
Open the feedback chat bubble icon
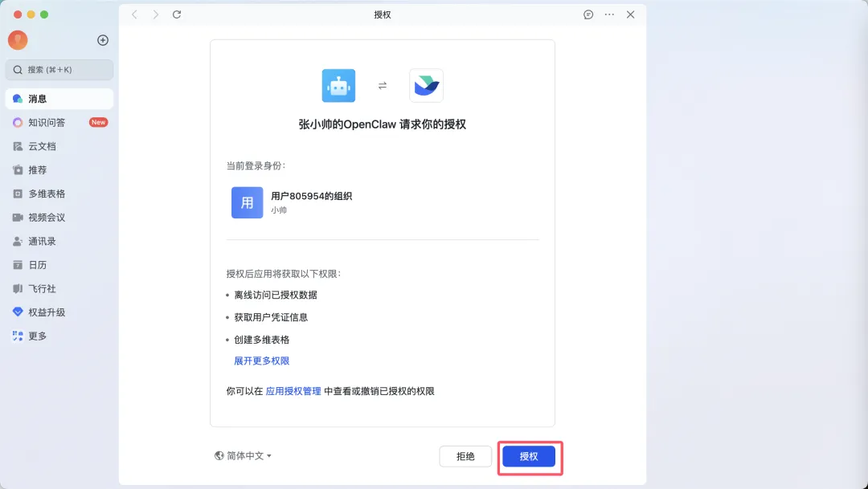(588, 14)
